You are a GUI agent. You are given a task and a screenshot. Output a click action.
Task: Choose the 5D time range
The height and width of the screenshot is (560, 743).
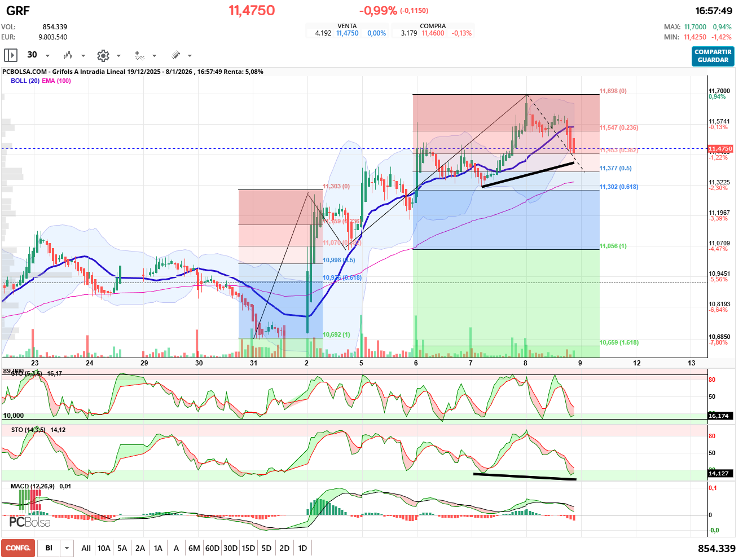[266, 548]
